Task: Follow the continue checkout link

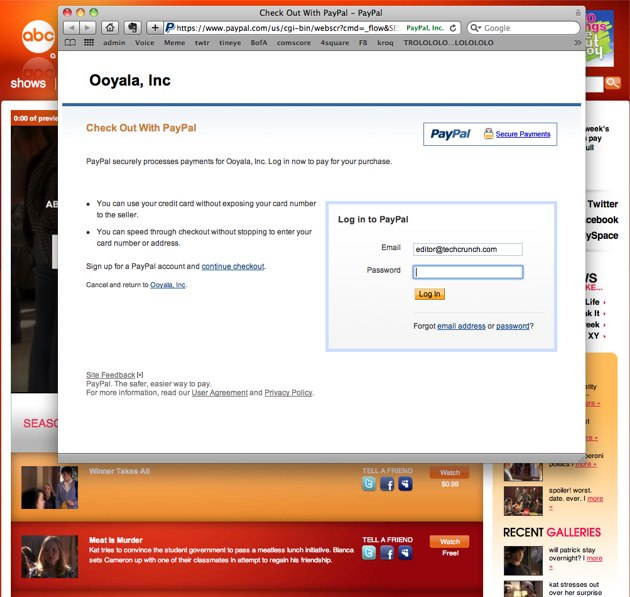Action: click(x=233, y=266)
